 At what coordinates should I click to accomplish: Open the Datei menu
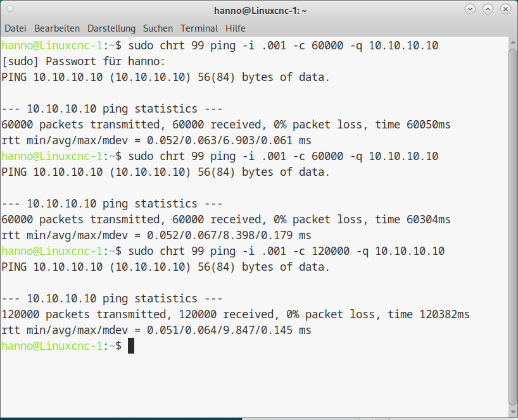pos(15,28)
